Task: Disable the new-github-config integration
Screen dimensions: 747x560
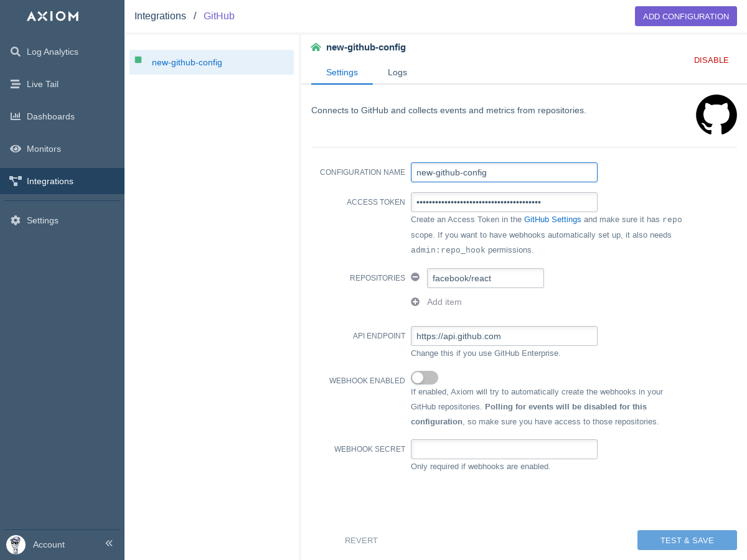Action: 711,60
